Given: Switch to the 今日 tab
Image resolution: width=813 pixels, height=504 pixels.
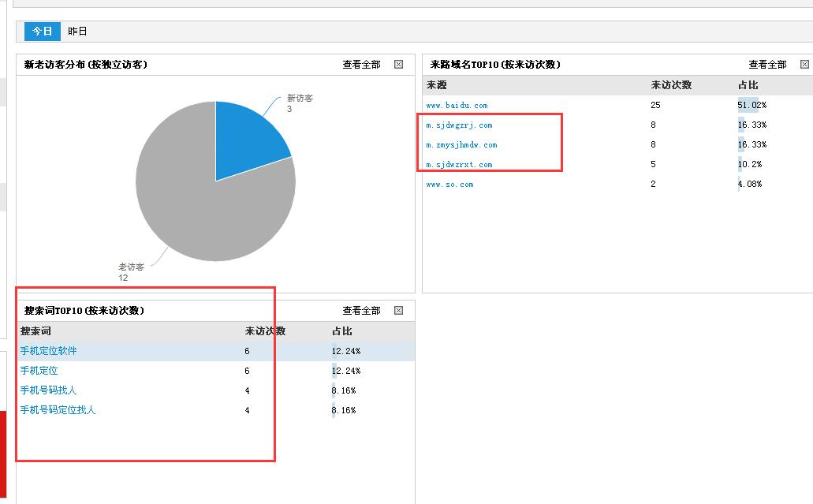Looking at the screenshot, I should pos(42,32).
